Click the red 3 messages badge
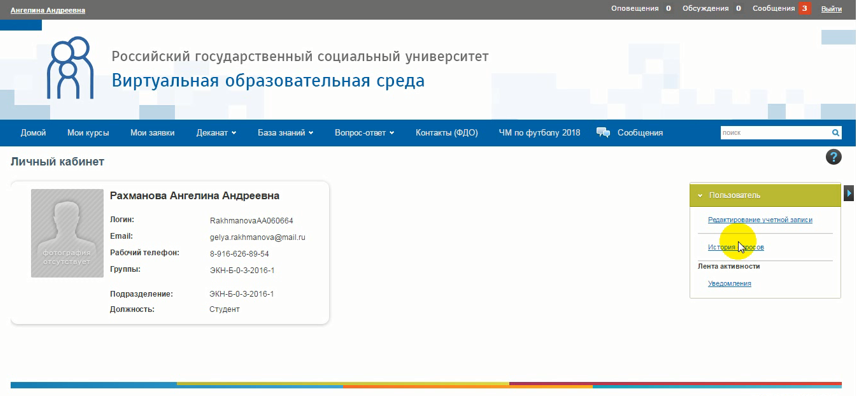 coord(804,8)
